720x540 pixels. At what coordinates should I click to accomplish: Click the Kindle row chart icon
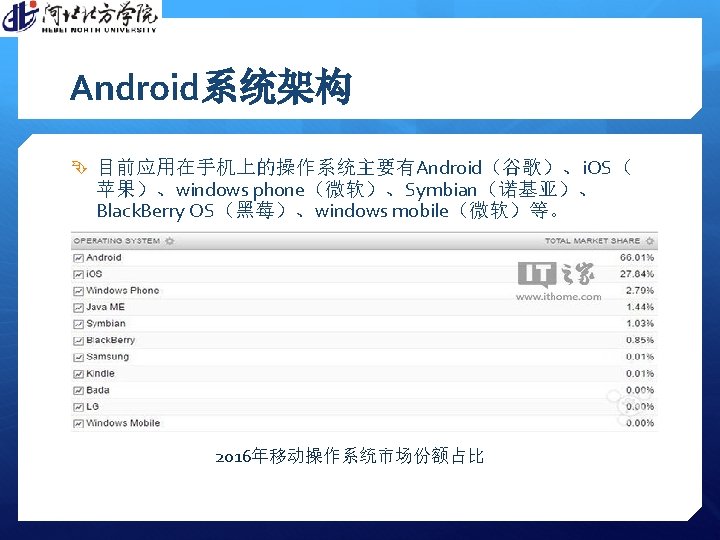(79, 374)
